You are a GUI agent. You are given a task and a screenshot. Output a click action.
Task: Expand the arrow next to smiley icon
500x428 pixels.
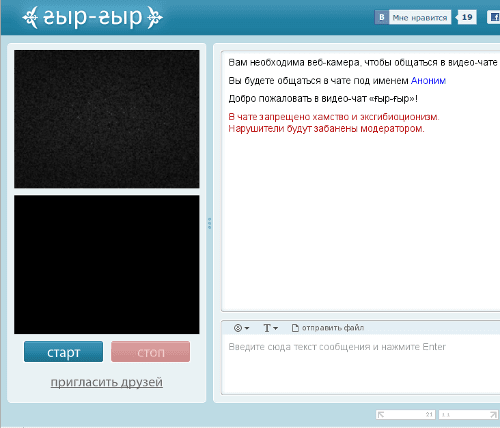(247, 329)
